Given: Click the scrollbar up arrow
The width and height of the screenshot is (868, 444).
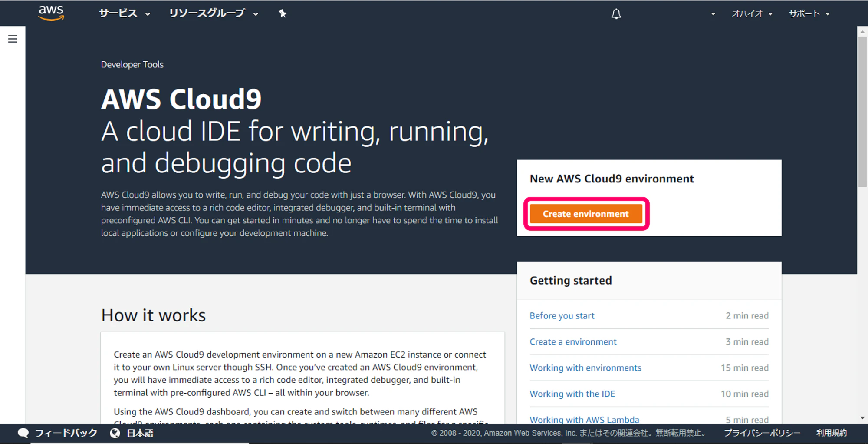Looking at the screenshot, I should click(x=862, y=32).
